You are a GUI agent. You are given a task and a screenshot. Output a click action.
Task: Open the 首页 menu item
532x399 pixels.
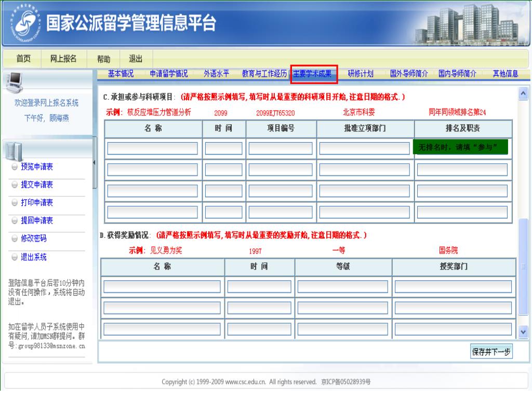coord(23,59)
